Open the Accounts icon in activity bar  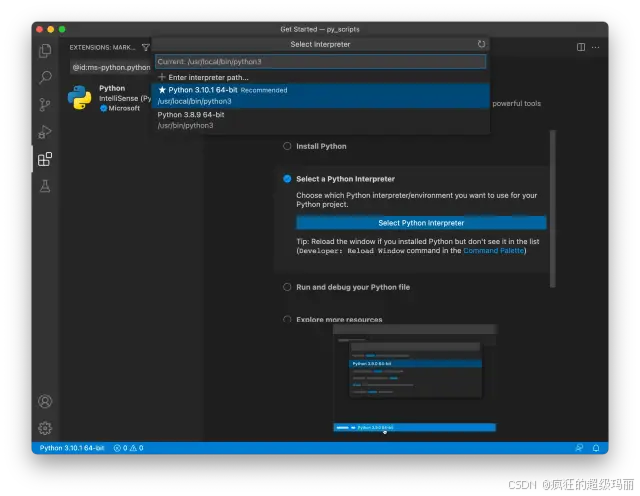[45, 401]
